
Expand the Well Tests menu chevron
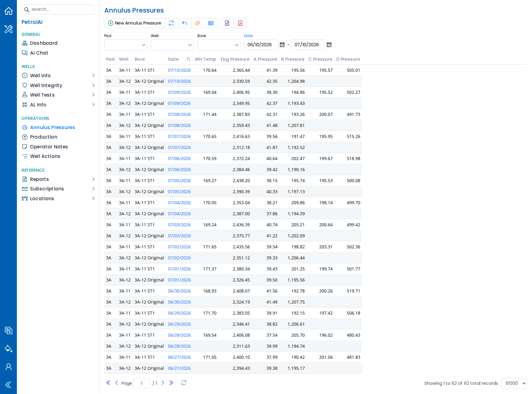tap(93, 95)
